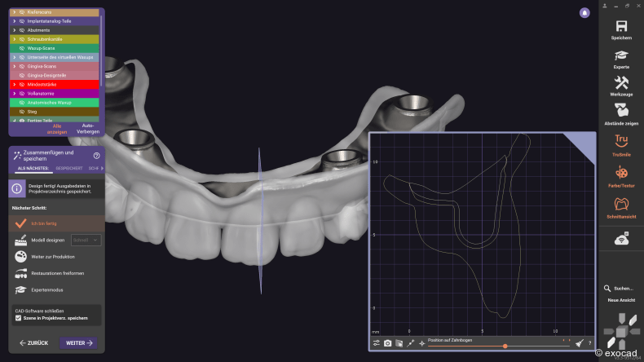This screenshot has width=644, height=362.
Task: Switch to the Gespeichert tab
Action: click(x=68, y=168)
